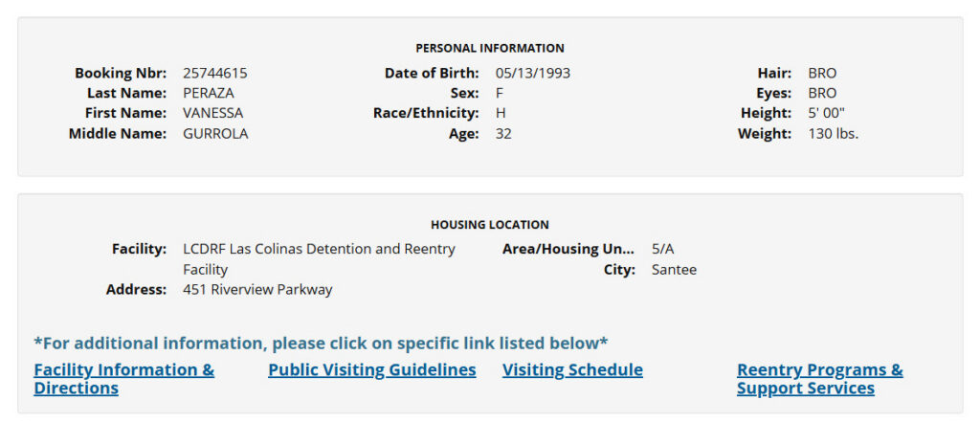Follow the Reentry Programs & Support Services link
Screen dimensions: 980x422
click(x=819, y=370)
